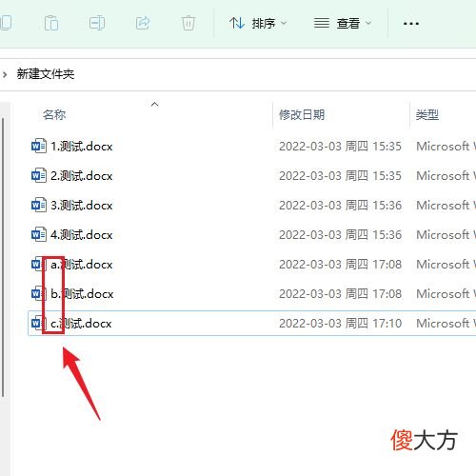Image resolution: width=476 pixels, height=476 pixels.
Task: Click the sort direction arrow above 名称
Action: (x=154, y=104)
